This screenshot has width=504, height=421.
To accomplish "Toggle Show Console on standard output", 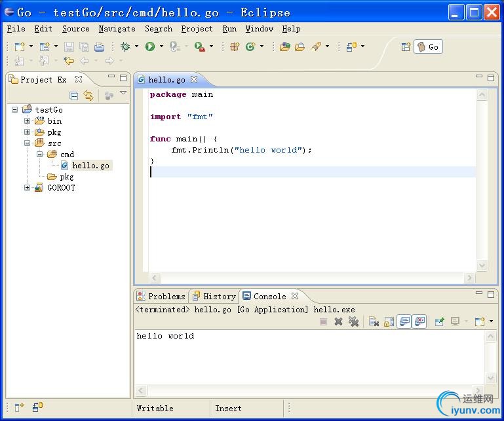I will pyautogui.click(x=404, y=321).
